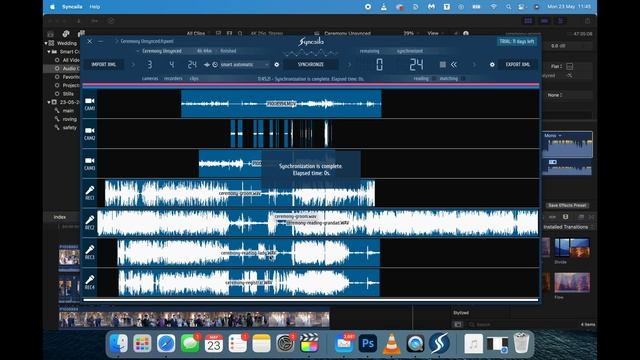Click the CAM1 camera track icon
This screenshot has width=640, height=360.
coord(90,101)
